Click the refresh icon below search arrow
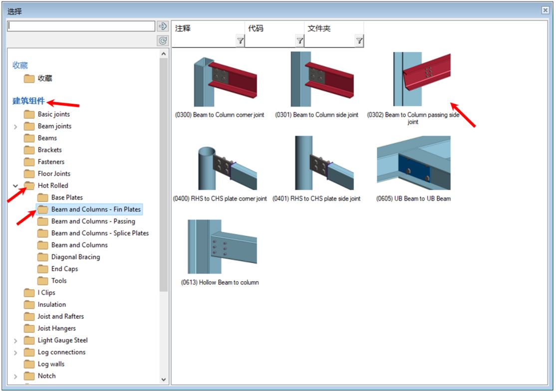The height and width of the screenshot is (392, 556). [x=163, y=41]
